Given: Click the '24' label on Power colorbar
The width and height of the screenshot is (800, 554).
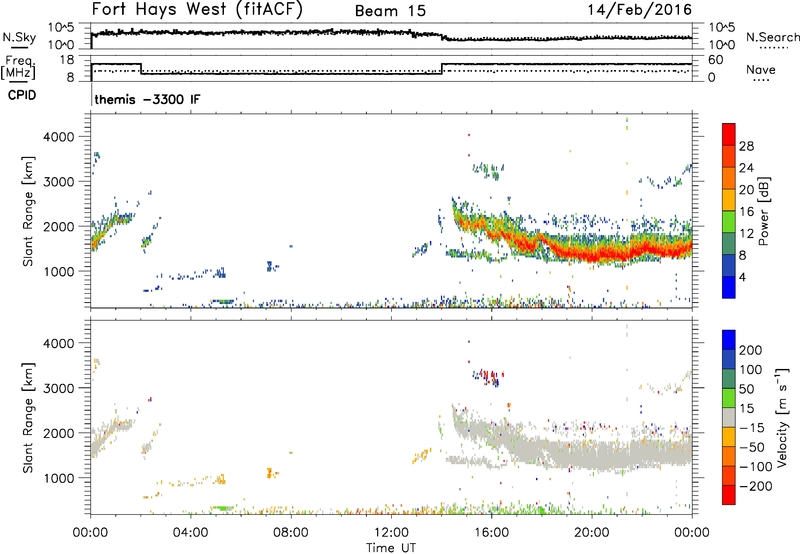Looking at the screenshot, I should tap(746, 168).
